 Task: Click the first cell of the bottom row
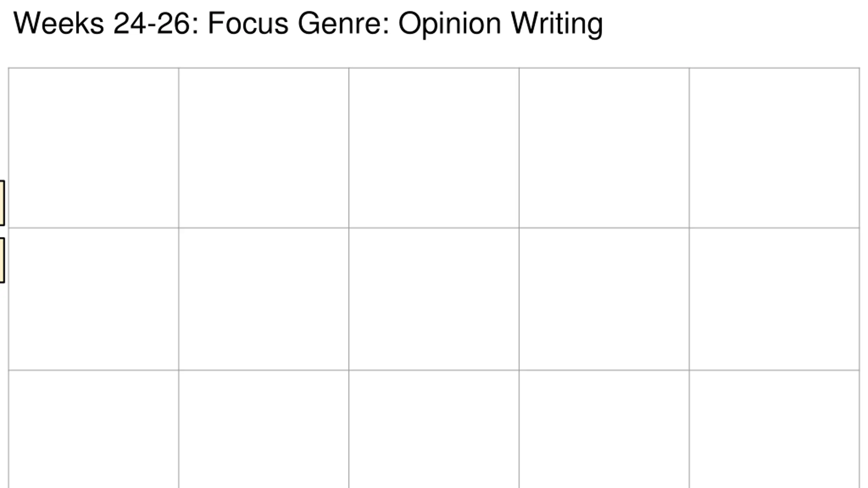coord(94,429)
